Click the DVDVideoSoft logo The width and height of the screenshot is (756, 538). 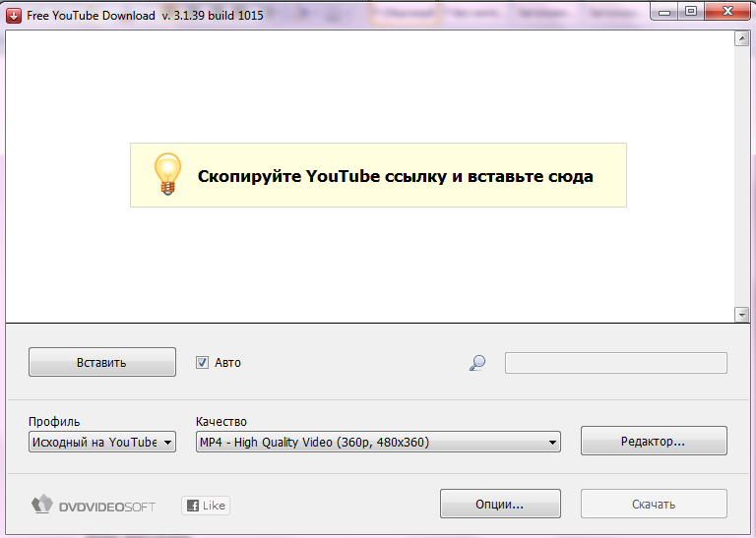pos(94,505)
